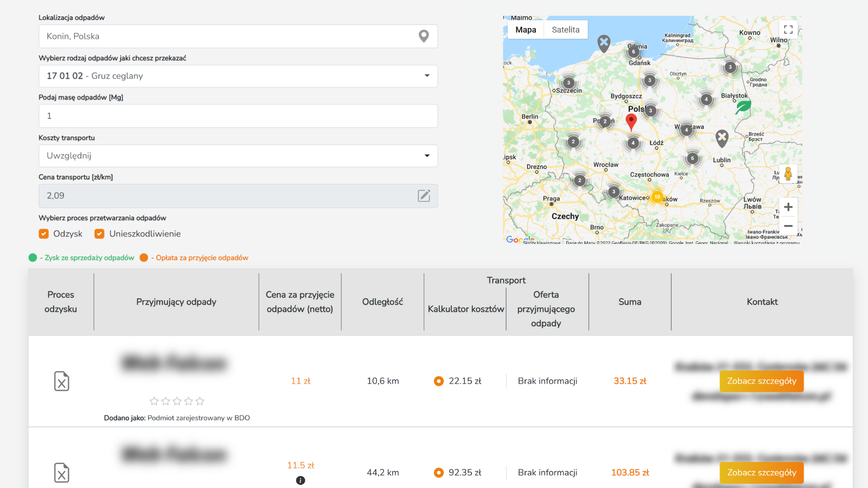
Task: Open the waste type dropdown 17 01 02
Action: coord(238,76)
